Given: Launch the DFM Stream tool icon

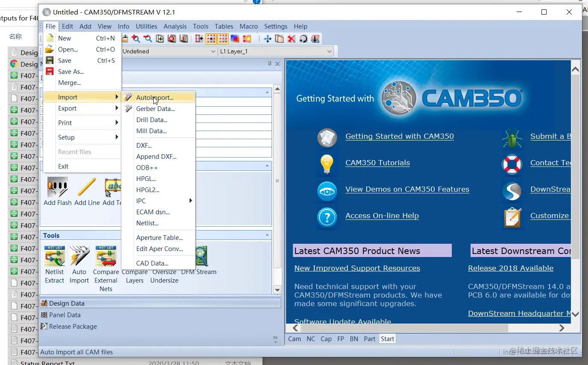Looking at the screenshot, I should coord(201,256).
